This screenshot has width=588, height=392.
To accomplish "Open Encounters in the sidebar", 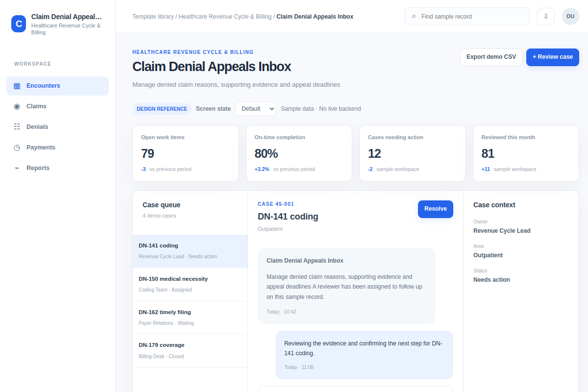I will [x=57, y=86].
